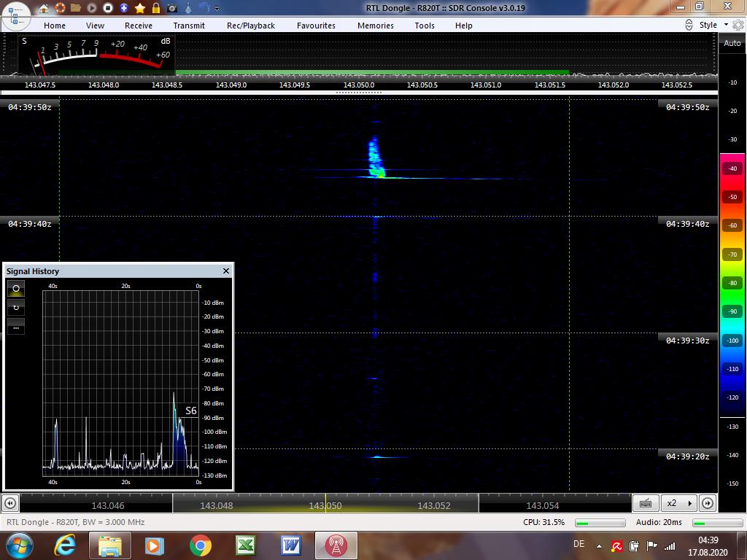Click the DE language indicator
This screenshot has width=747, height=560.
(x=578, y=544)
